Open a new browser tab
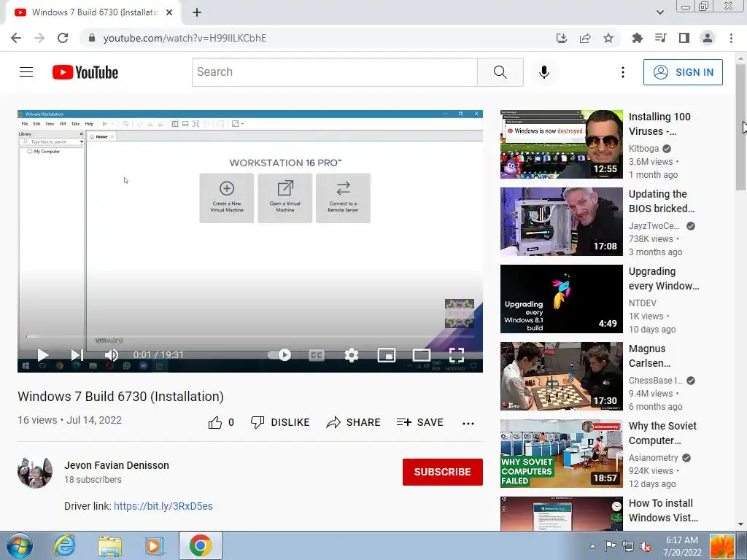 point(197,12)
